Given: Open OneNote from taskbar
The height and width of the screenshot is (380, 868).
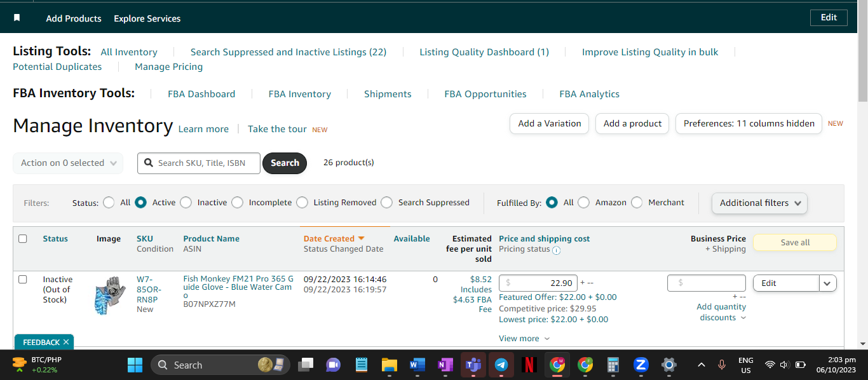Looking at the screenshot, I should click(x=445, y=365).
